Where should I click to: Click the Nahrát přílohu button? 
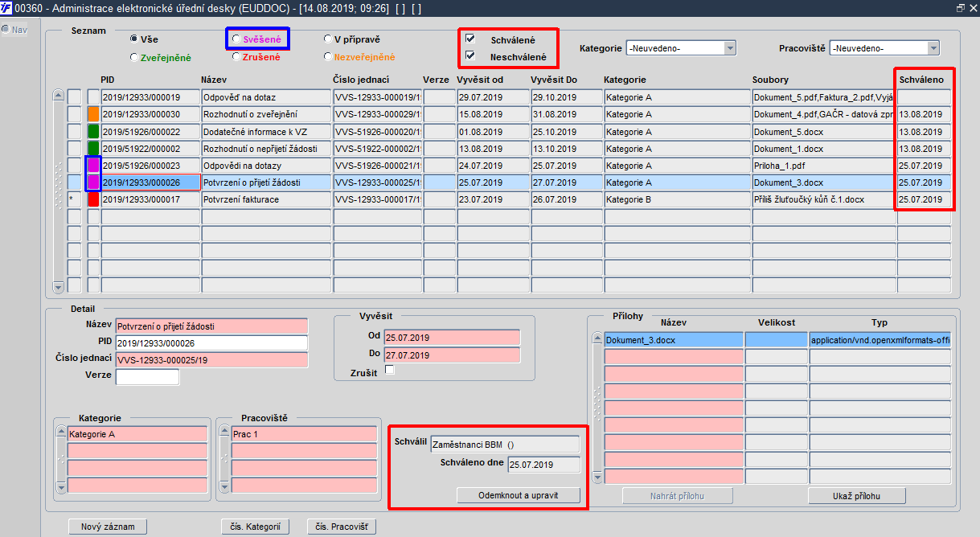677,495
